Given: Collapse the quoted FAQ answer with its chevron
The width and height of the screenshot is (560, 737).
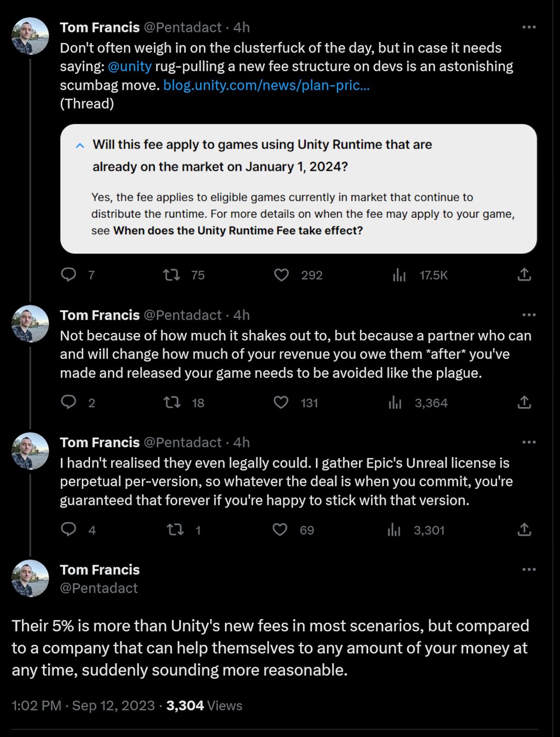Looking at the screenshot, I should tap(80, 145).
